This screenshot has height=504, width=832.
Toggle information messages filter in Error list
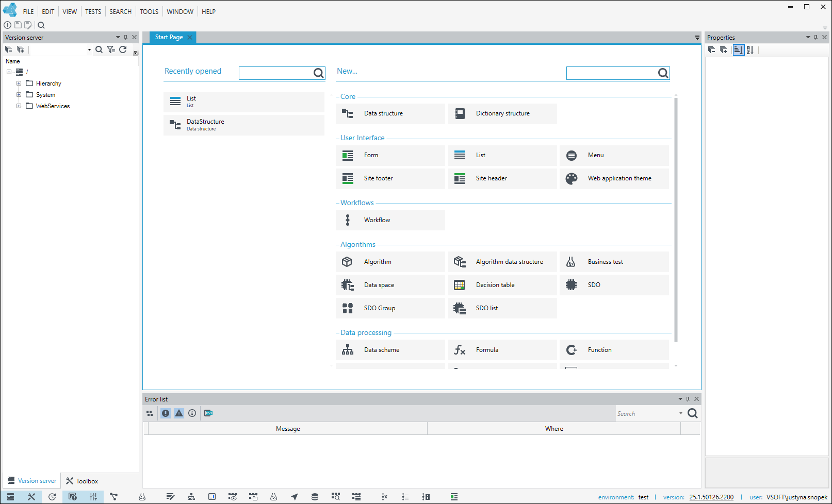(x=192, y=413)
